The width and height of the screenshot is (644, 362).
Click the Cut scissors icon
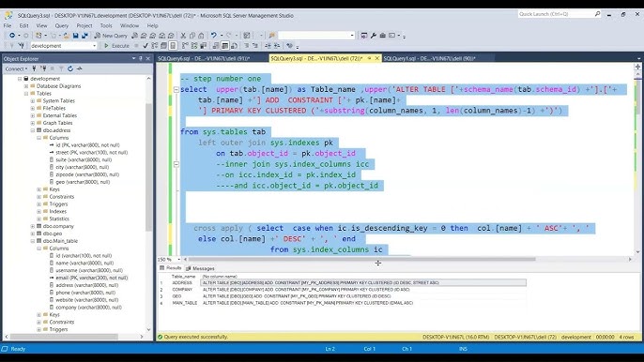183,36
